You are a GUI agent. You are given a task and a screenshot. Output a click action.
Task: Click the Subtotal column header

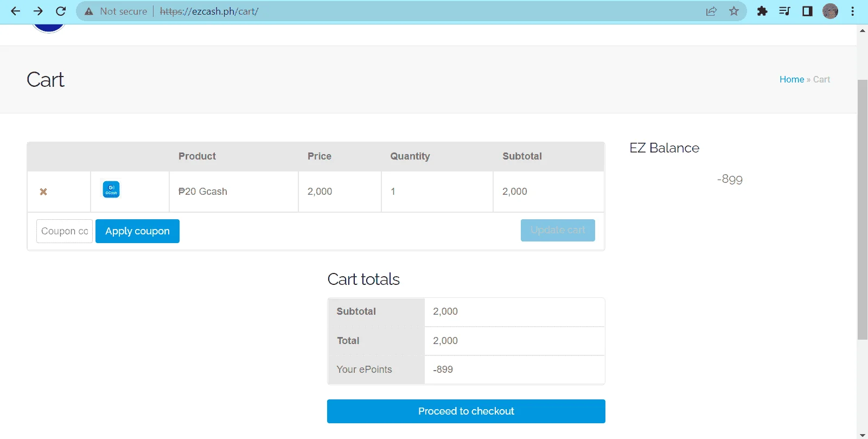click(522, 156)
